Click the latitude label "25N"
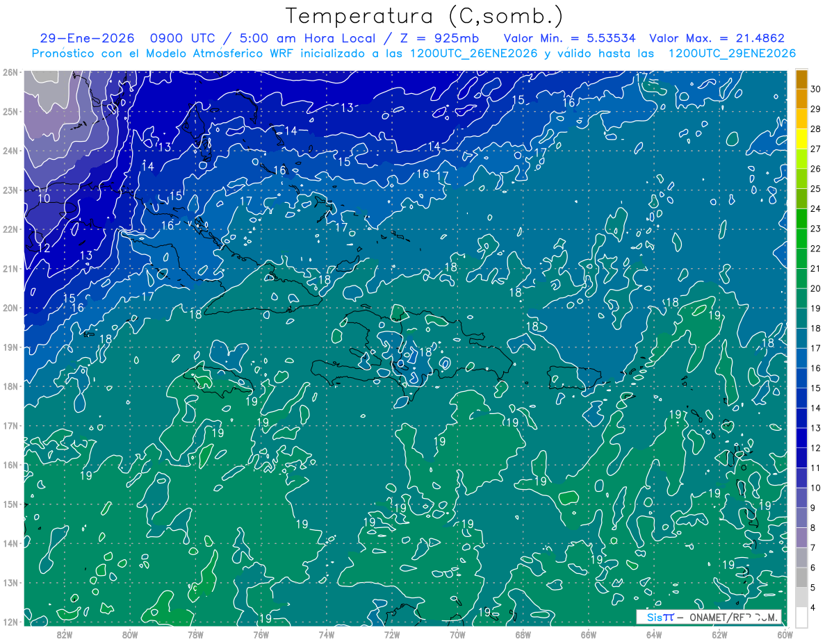The width and height of the screenshot is (834, 644). pos(10,111)
